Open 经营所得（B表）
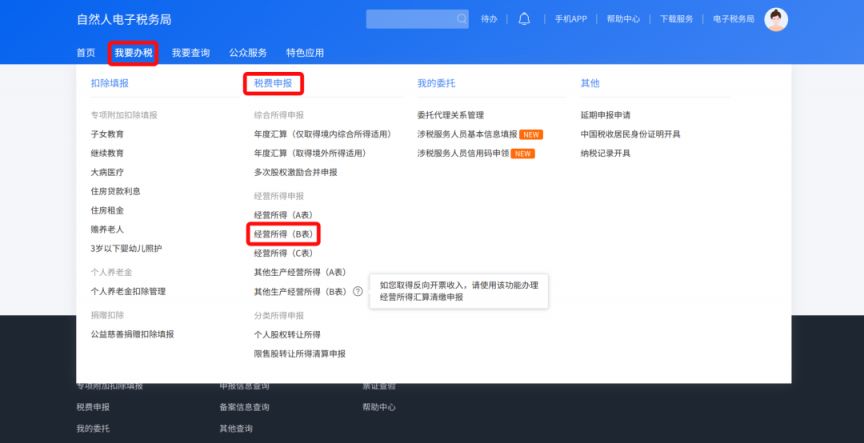 pos(283,234)
